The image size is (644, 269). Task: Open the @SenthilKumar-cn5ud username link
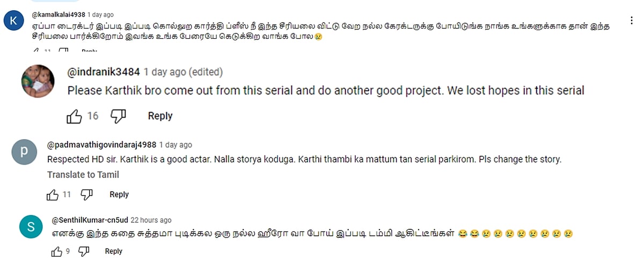click(x=89, y=220)
